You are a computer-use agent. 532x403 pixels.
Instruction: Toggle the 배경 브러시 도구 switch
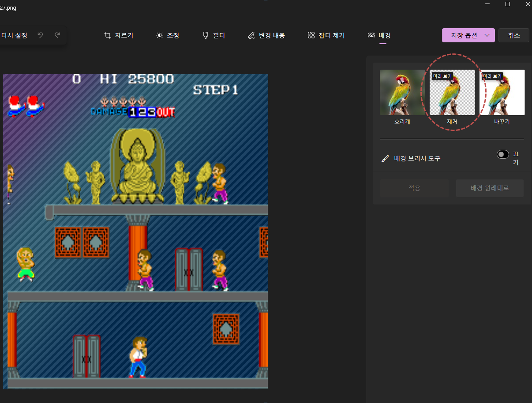click(502, 154)
